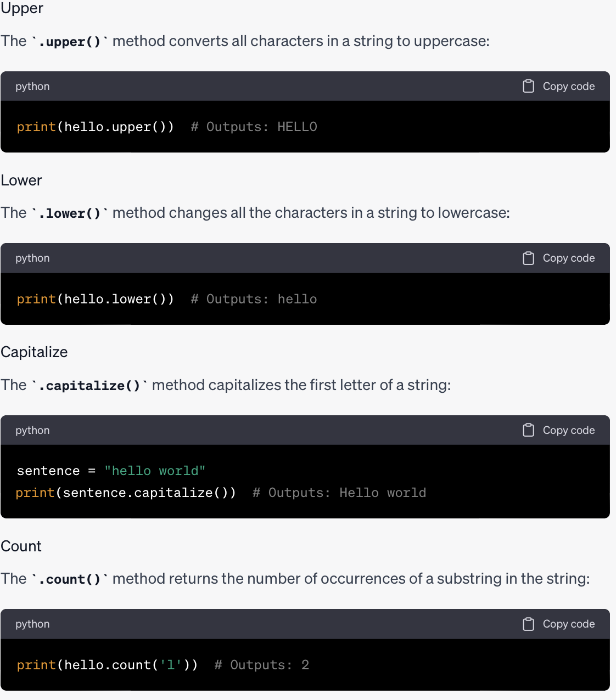Copy code of the hello.lower() example
This screenshot has height=700, width=616.
point(559,258)
